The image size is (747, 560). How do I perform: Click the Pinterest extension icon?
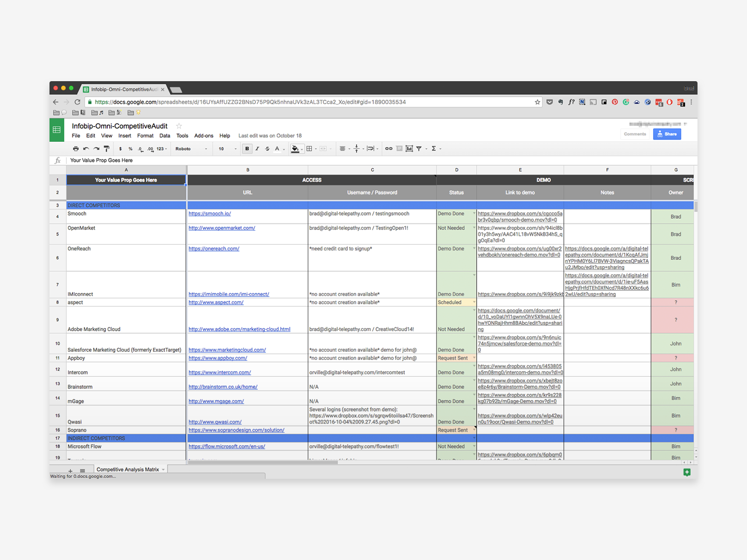[615, 102]
